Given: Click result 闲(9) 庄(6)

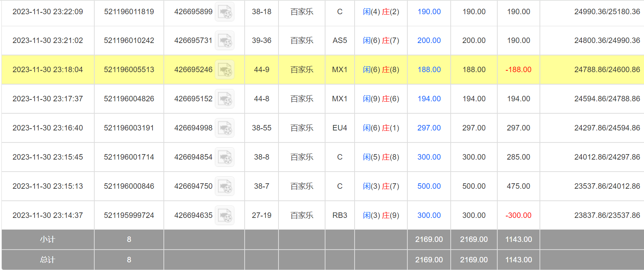Looking at the screenshot, I should 381,99.
